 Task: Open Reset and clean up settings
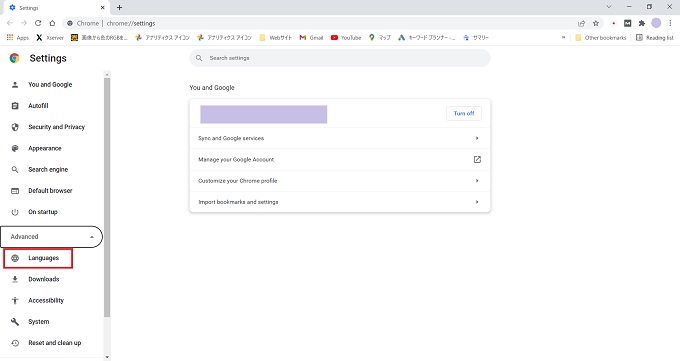[54, 343]
